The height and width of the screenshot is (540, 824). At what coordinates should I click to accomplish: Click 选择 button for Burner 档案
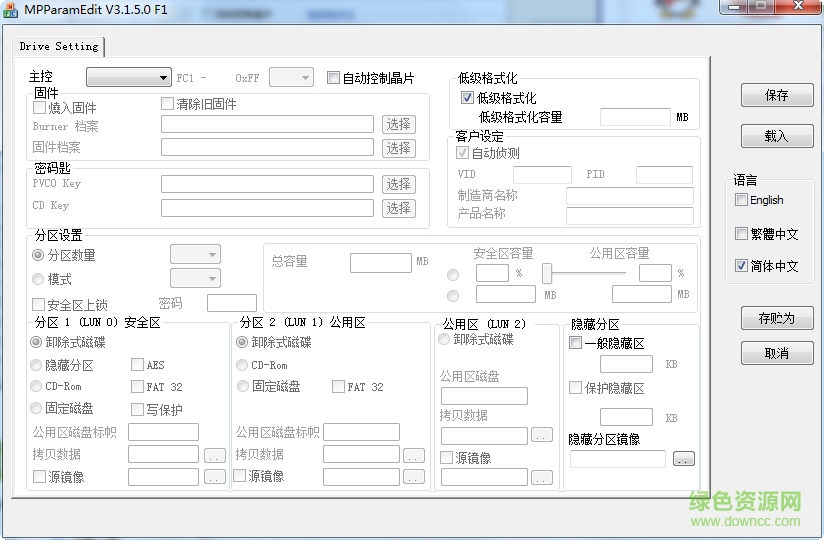pyautogui.click(x=399, y=124)
